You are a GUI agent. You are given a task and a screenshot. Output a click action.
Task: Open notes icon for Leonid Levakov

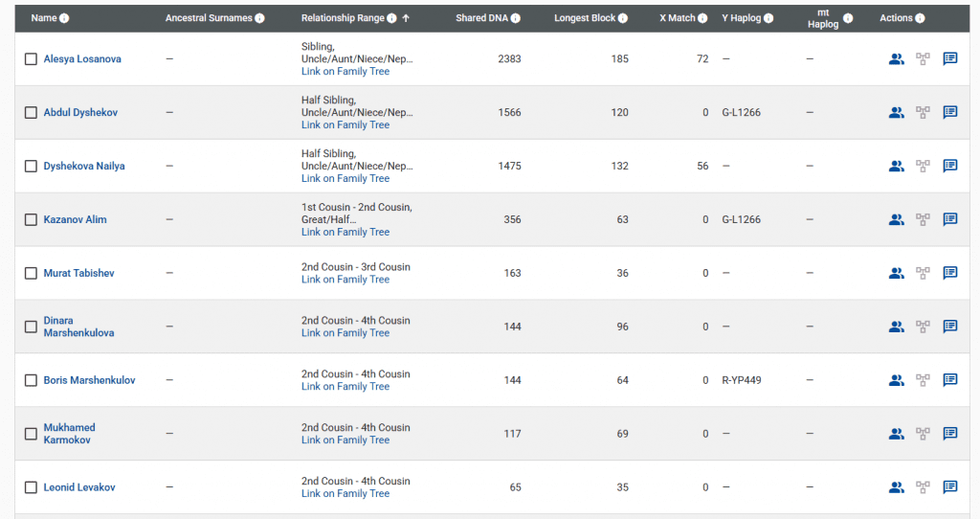point(950,487)
